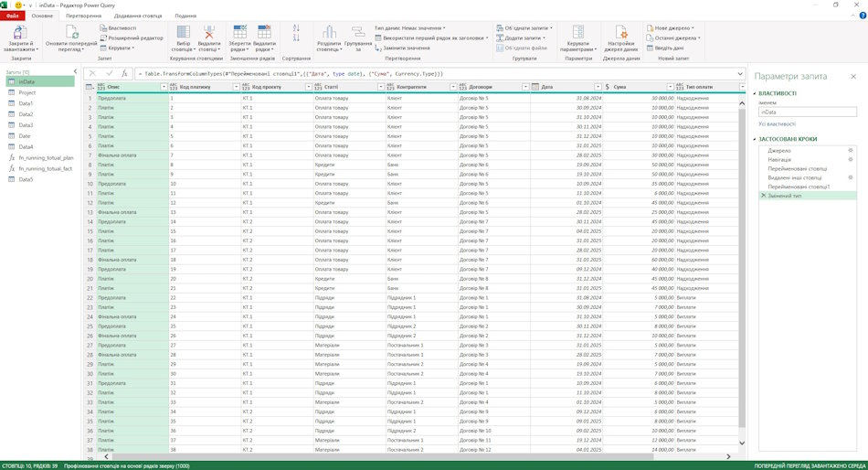Click the Сума column currency type icon
The image size is (868, 470).
pyautogui.click(x=608, y=87)
